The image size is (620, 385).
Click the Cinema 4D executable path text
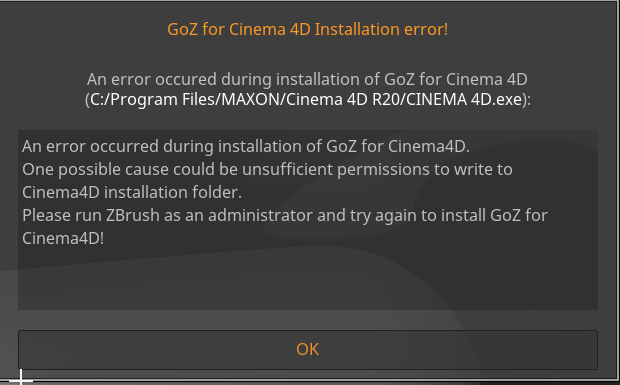308,99
